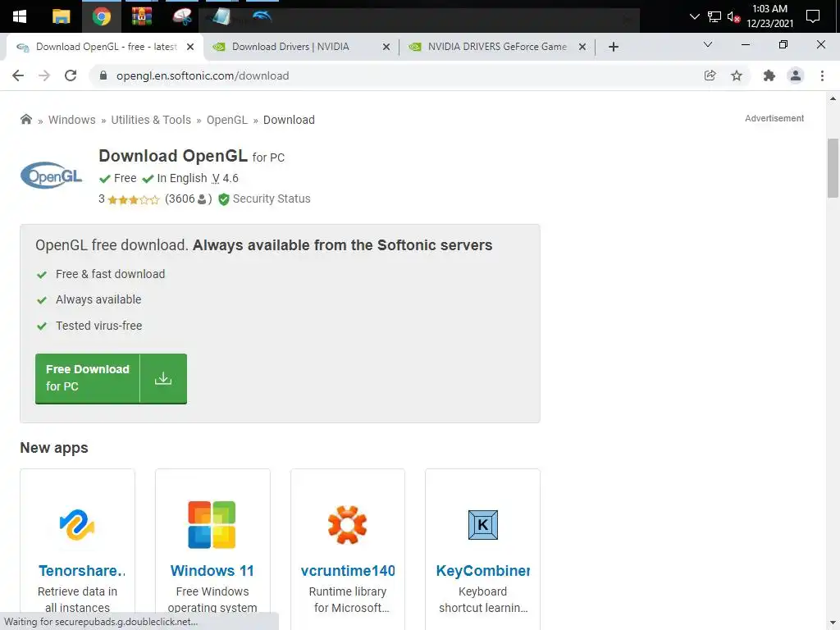Click the 'Always available' list item
The image size is (840, 630).
click(98, 299)
